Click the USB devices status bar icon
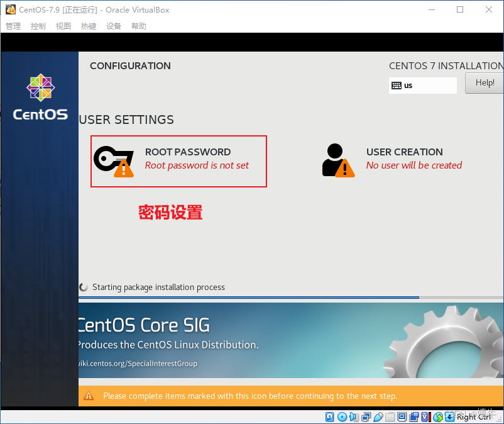Viewport: 504px width, 424px height. coord(378,417)
